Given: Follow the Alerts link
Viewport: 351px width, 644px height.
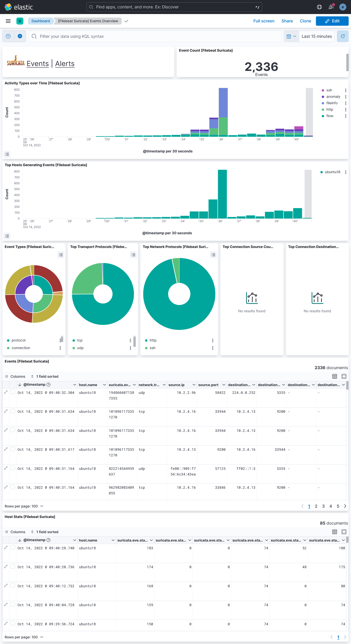Looking at the screenshot, I should 65,64.
